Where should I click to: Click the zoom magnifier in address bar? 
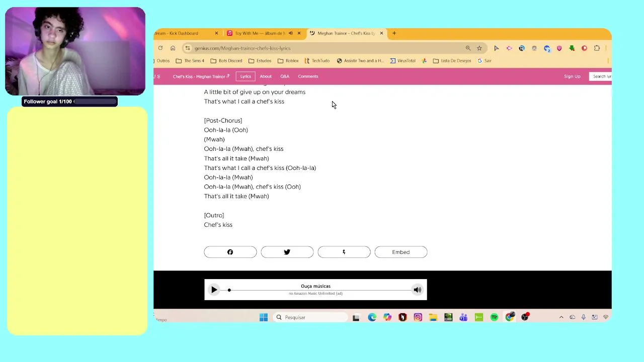pyautogui.click(x=468, y=48)
